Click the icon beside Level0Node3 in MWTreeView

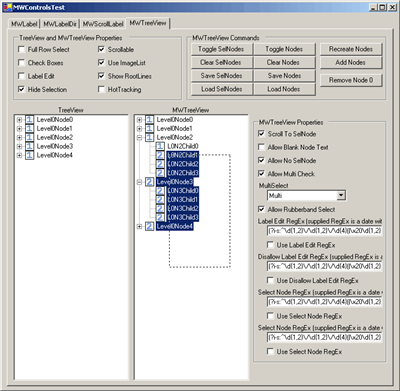(x=149, y=182)
